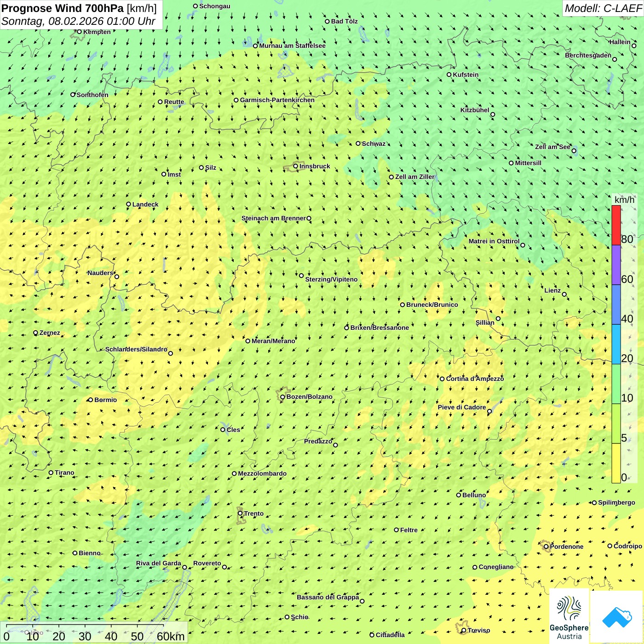Click the 'Mezzolombardo' place label

262,473
